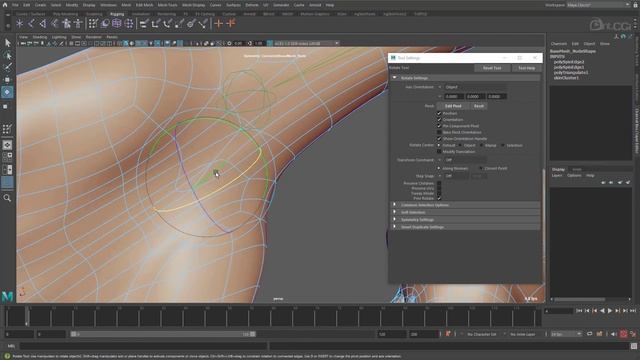Toggle Pin Component Pivot checkbox
The image size is (640, 360).
(439, 126)
